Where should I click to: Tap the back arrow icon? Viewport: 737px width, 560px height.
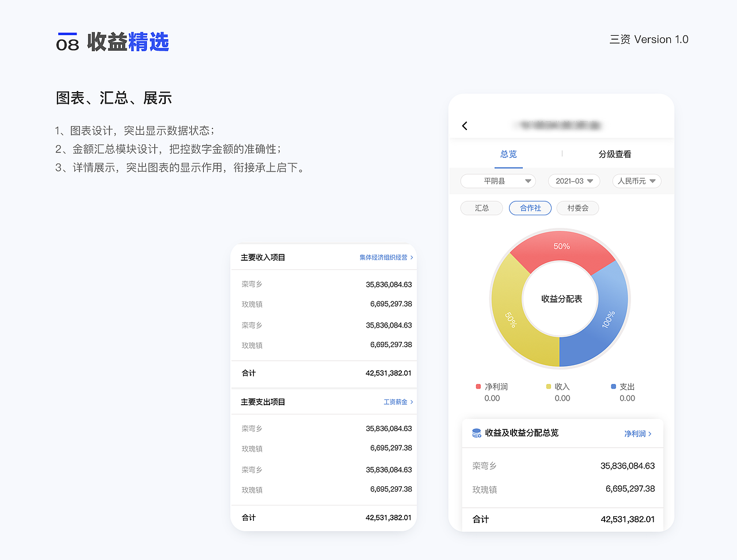(x=465, y=125)
